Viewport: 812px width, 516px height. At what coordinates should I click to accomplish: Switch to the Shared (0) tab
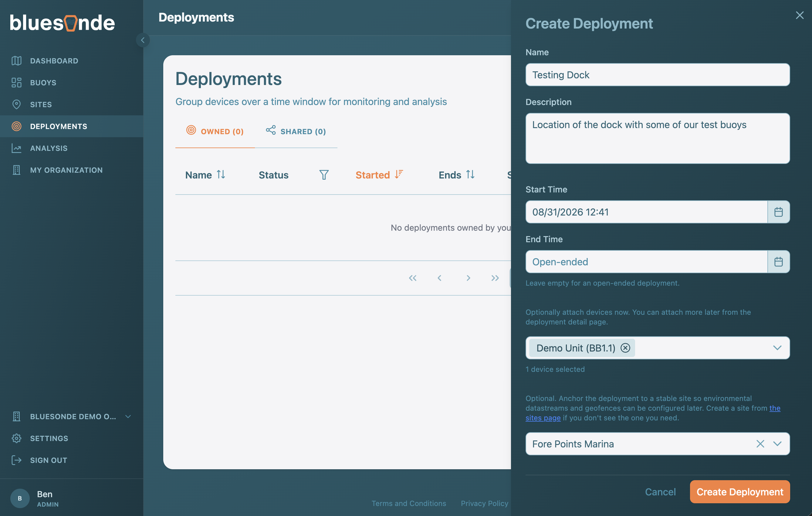[296, 131]
